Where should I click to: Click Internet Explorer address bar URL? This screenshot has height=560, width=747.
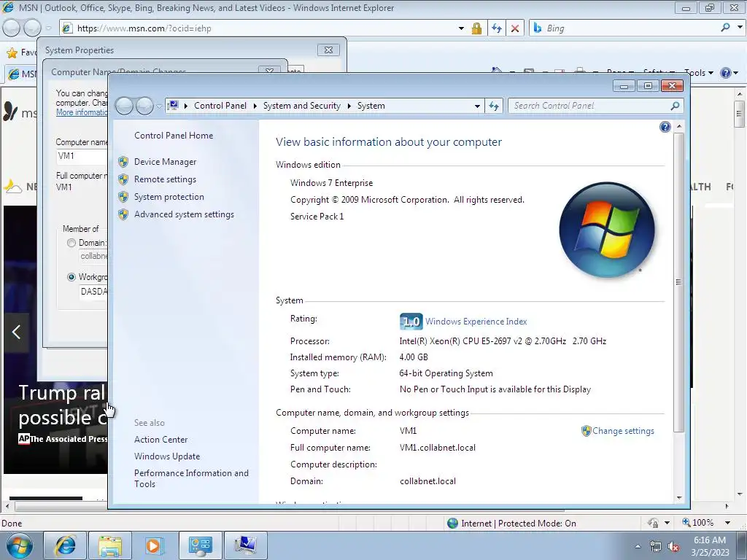[x=144, y=28]
